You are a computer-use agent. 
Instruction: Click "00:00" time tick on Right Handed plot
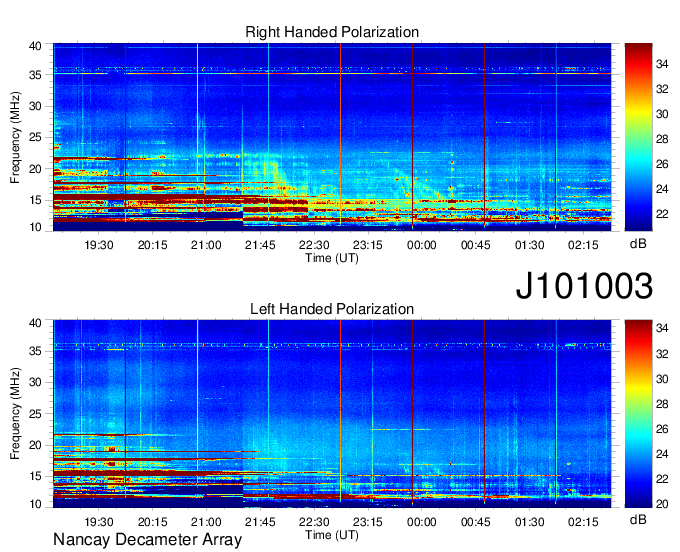pyautogui.click(x=422, y=245)
